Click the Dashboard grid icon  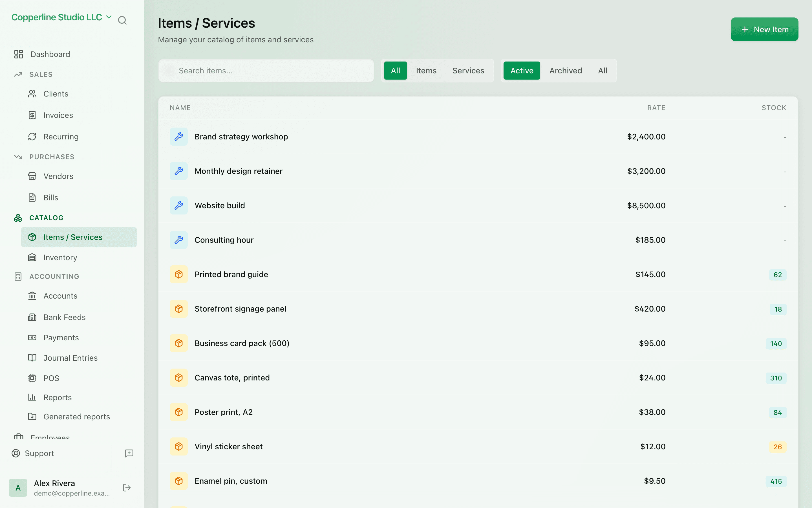pos(18,54)
